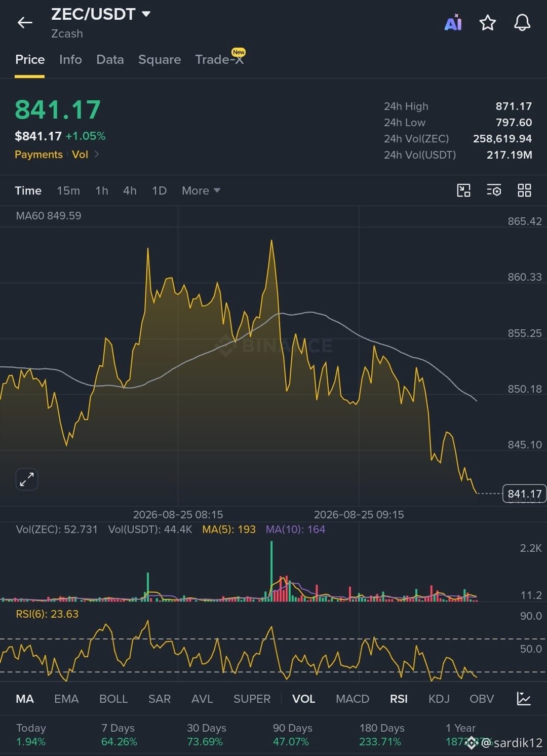This screenshot has height=756, width=547.
Task: Tap the 90 Days 47.07% performance
Action: 292,735
